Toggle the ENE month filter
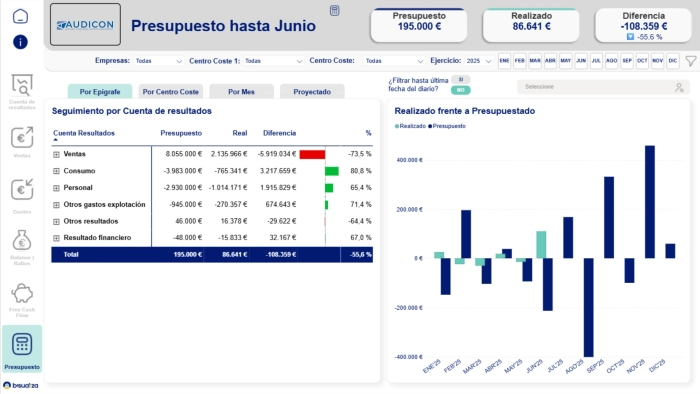 pyautogui.click(x=504, y=61)
